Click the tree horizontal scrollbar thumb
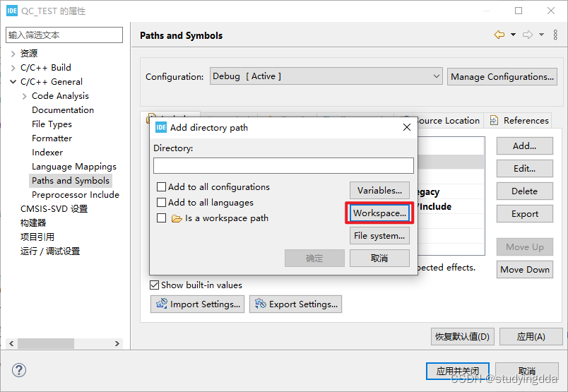 point(46,343)
